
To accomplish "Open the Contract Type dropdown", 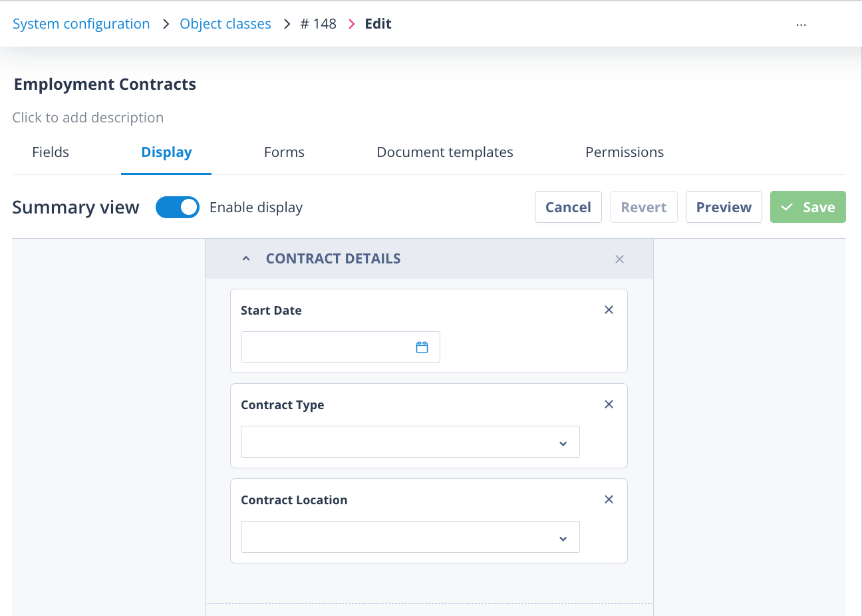I will [x=410, y=442].
